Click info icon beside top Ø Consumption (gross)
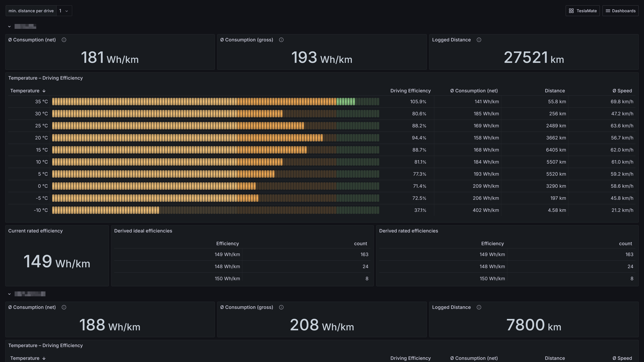The image size is (644, 362). click(281, 40)
